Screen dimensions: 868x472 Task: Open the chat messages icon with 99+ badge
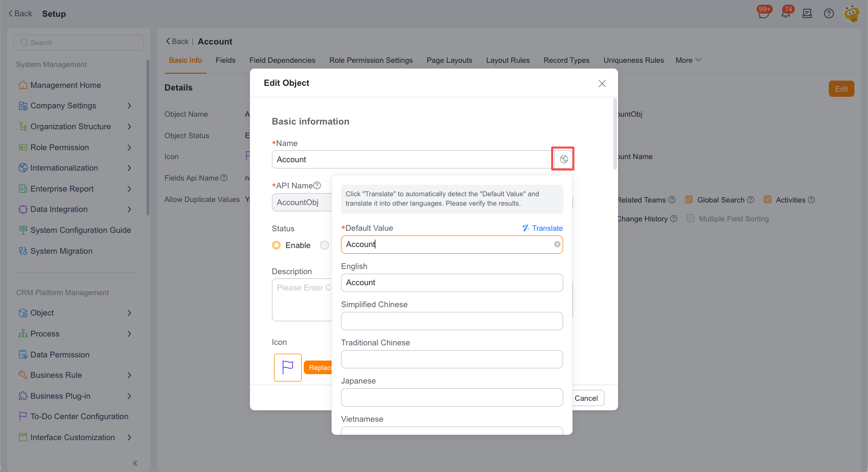(x=763, y=14)
